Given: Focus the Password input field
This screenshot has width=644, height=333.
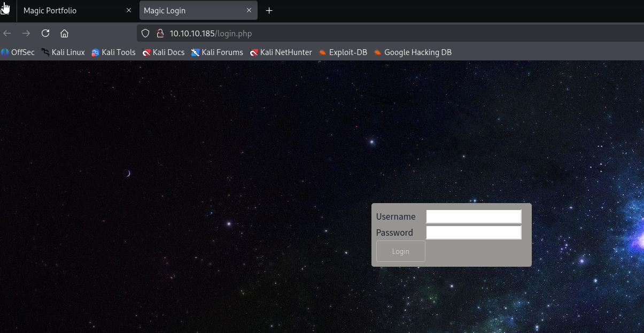Looking at the screenshot, I should click(474, 233).
